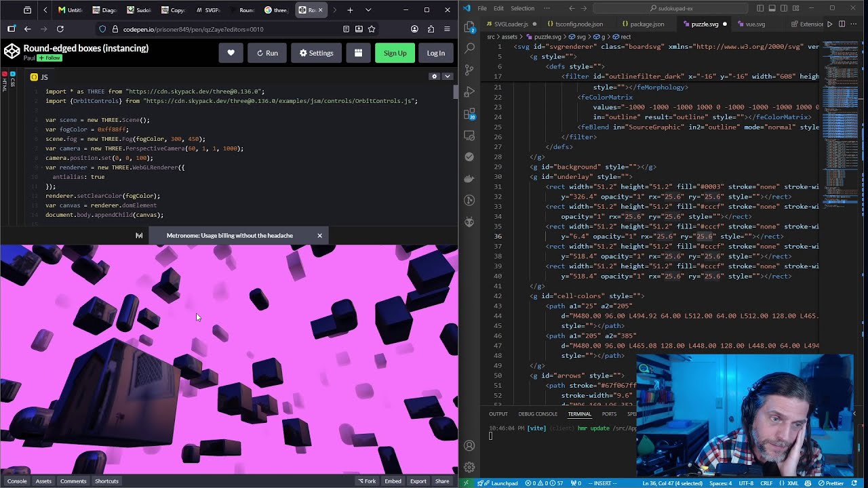
Task: Follow author Paul on CodePen
Action: click(50, 58)
